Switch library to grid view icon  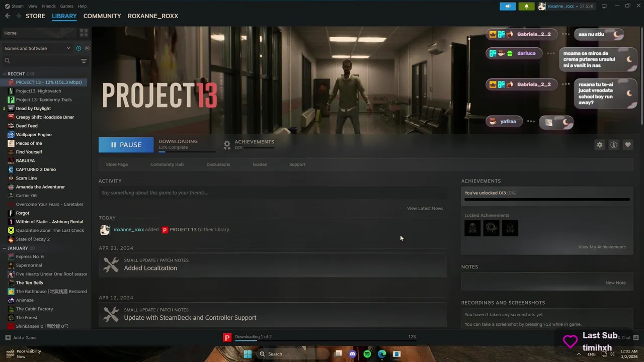84,33
